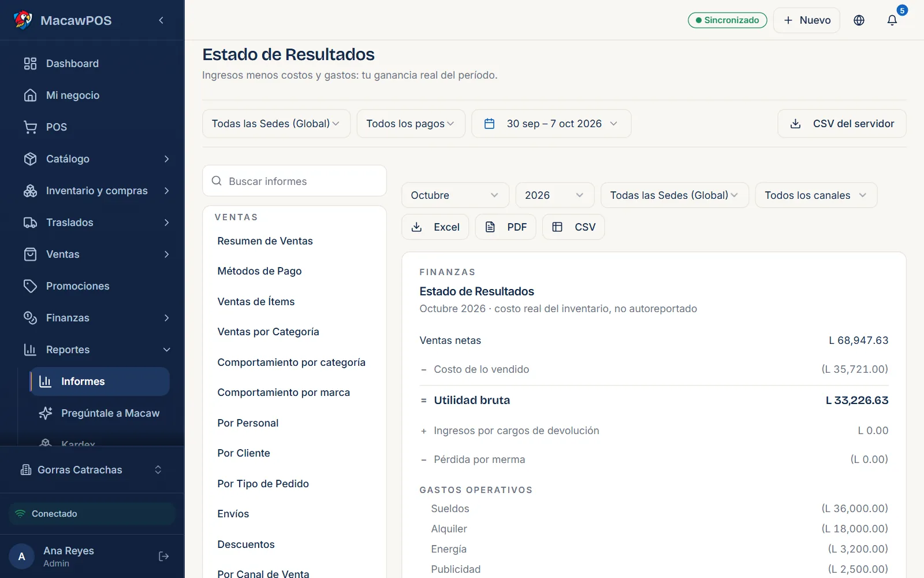Expand Inventario y compras submenu
This screenshot has width=924, height=578.
click(166, 191)
